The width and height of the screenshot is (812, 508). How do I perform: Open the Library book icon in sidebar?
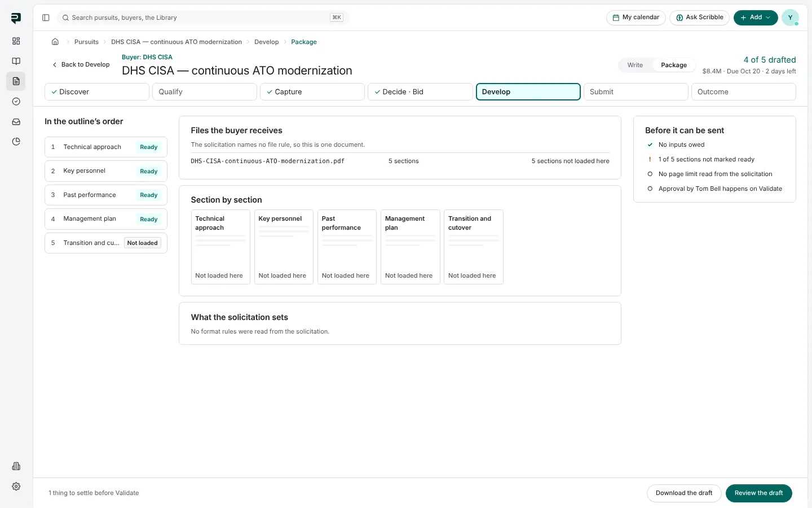click(x=16, y=61)
